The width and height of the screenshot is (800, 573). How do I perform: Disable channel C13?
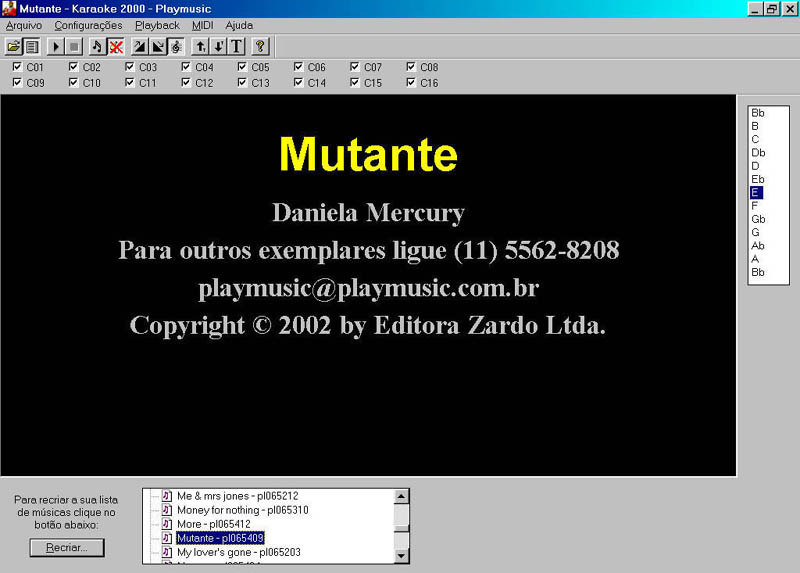(242, 82)
